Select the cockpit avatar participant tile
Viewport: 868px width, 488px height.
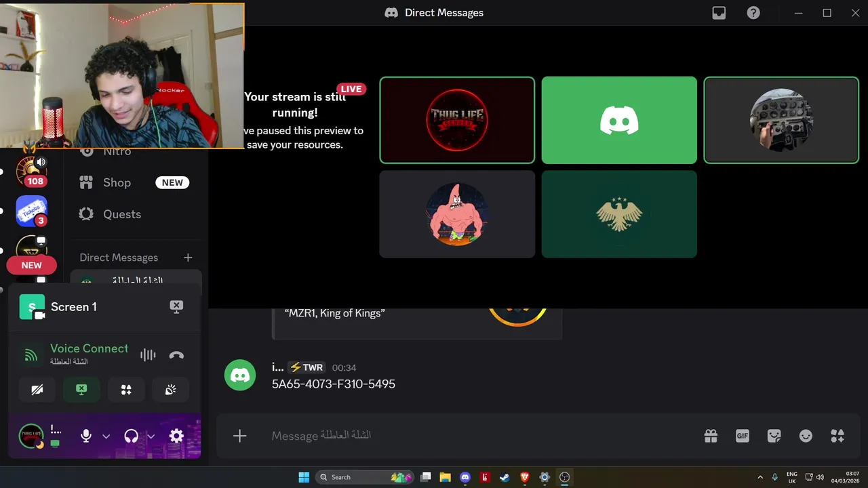781,120
